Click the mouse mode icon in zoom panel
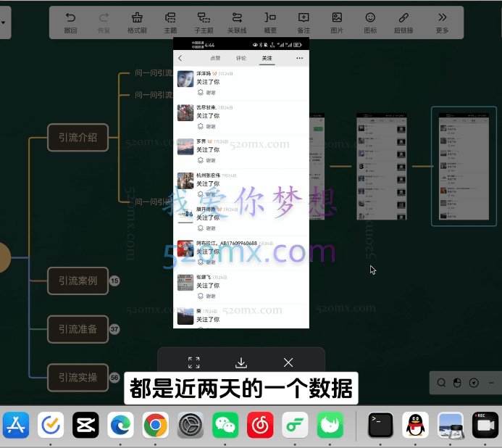The width and height of the screenshot is (502, 448). [457, 383]
